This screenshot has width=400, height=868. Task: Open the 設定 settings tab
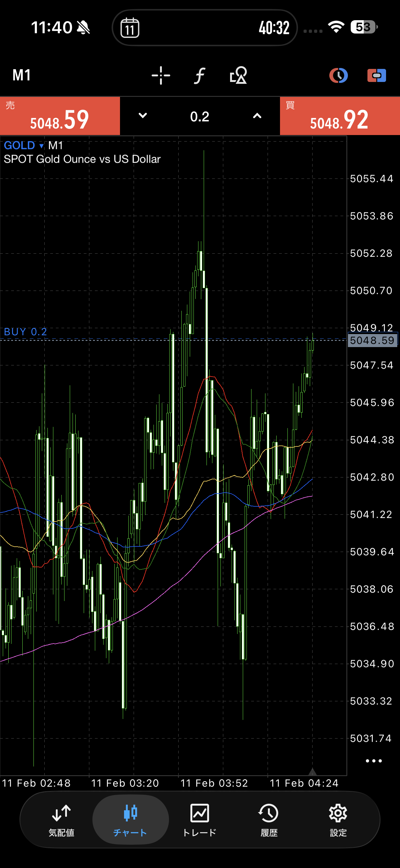click(x=338, y=819)
